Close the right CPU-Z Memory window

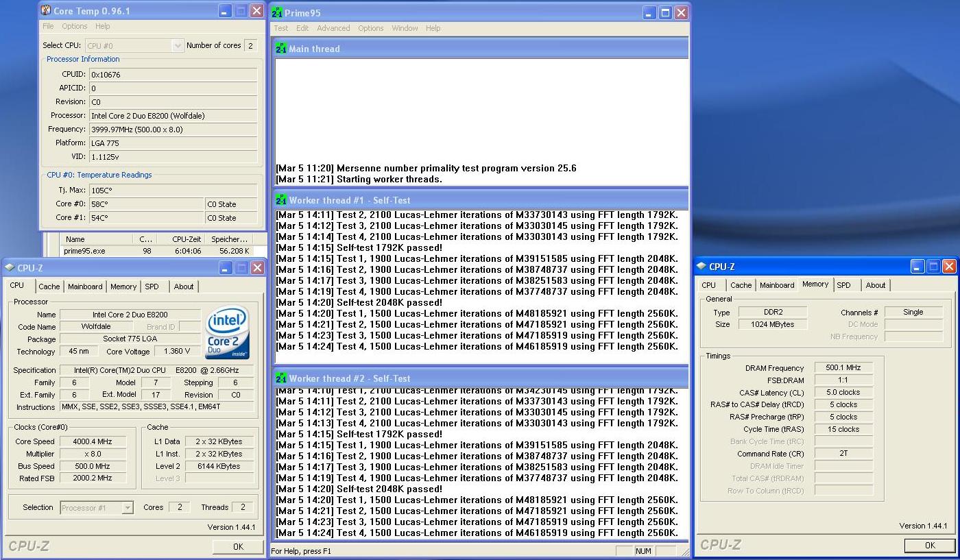[x=949, y=267]
